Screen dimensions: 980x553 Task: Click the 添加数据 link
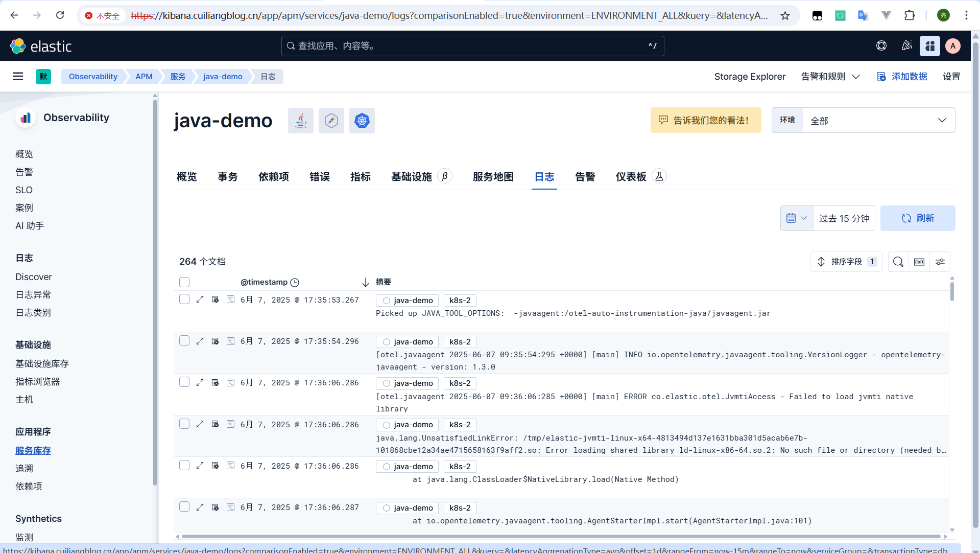tap(902, 76)
